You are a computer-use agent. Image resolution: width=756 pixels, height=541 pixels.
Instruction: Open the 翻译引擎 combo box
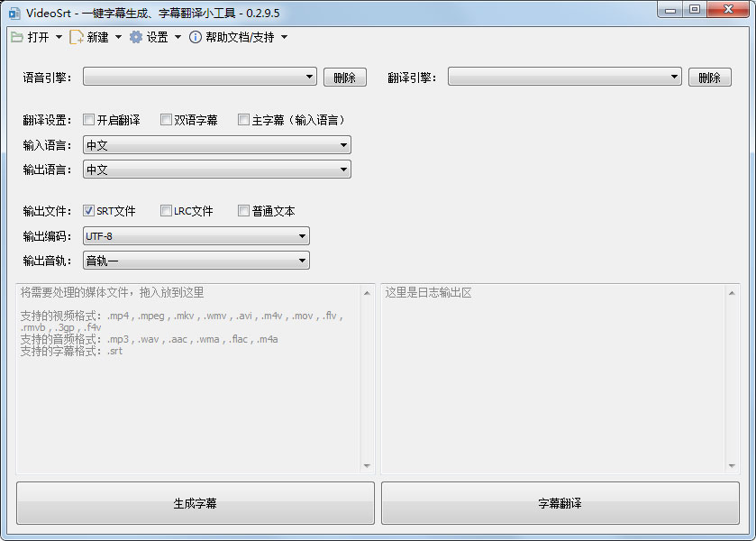coord(564,78)
